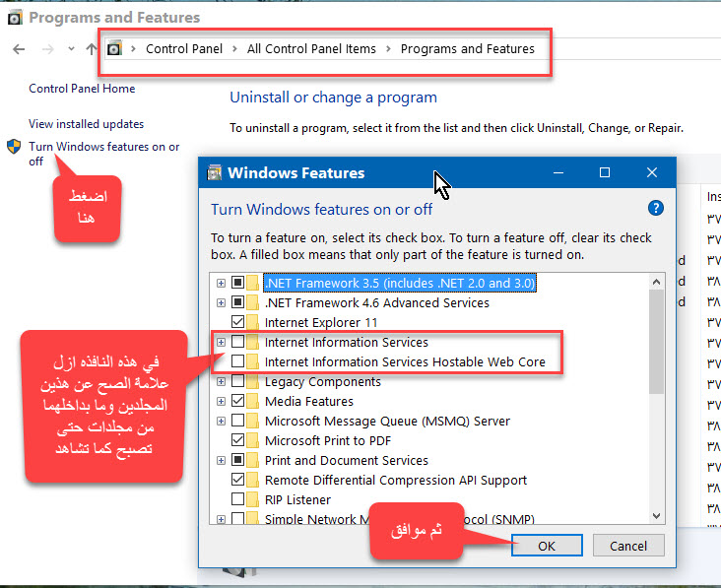Image resolution: width=721 pixels, height=588 pixels.
Task: Click the Windows Features title bar icon
Action: pos(214,173)
